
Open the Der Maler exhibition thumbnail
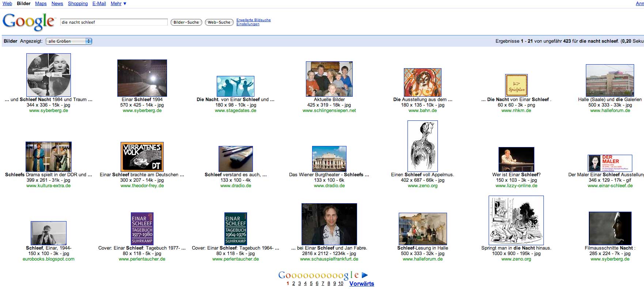610,163
